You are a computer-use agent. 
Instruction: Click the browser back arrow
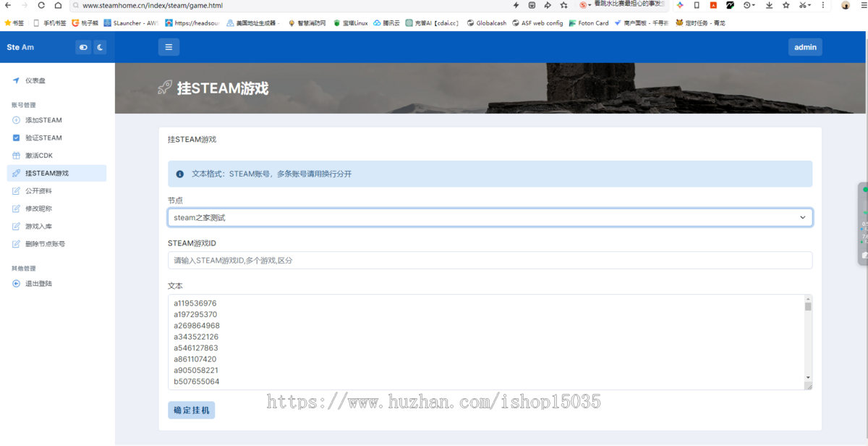8,5
